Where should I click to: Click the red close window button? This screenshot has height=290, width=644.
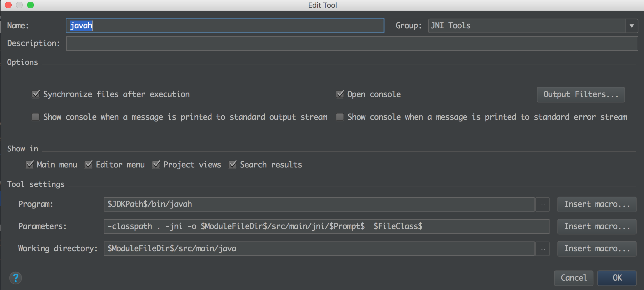click(8, 5)
